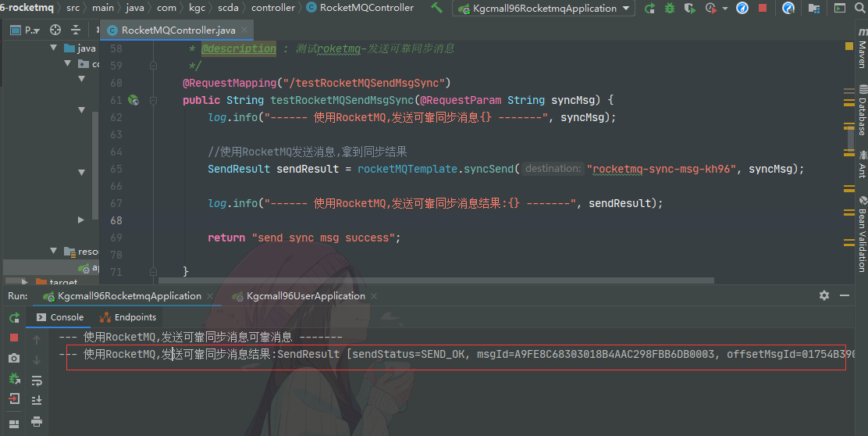Rerun the application from top toolbar
The width and height of the screenshot is (868, 436).
tap(650, 9)
